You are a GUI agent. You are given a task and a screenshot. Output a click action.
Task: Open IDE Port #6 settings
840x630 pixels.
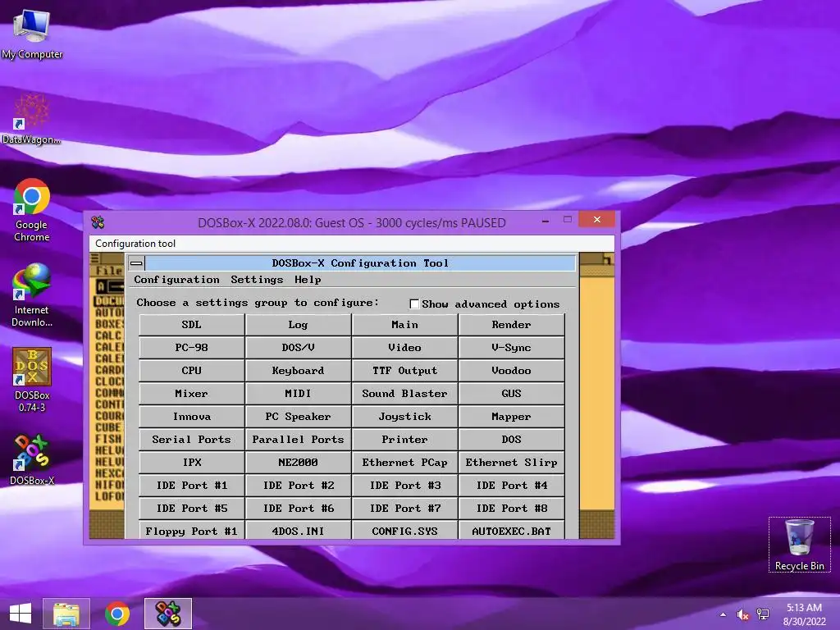(x=298, y=509)
